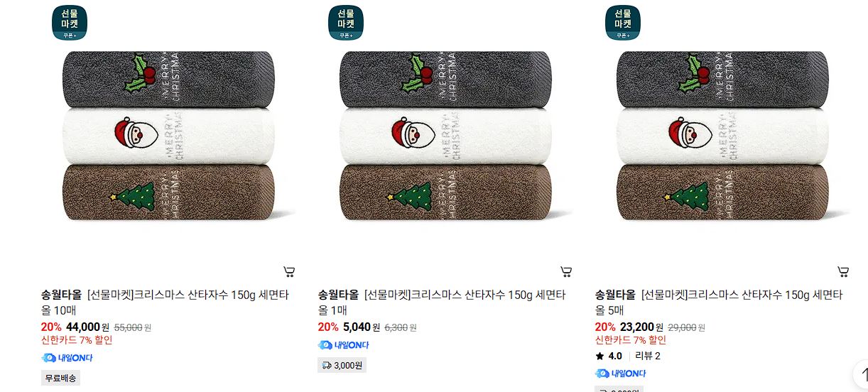Click 내일ON다 delivery icon under 23,200원
This screenshot has height=392, width=868.
point(621,374)
